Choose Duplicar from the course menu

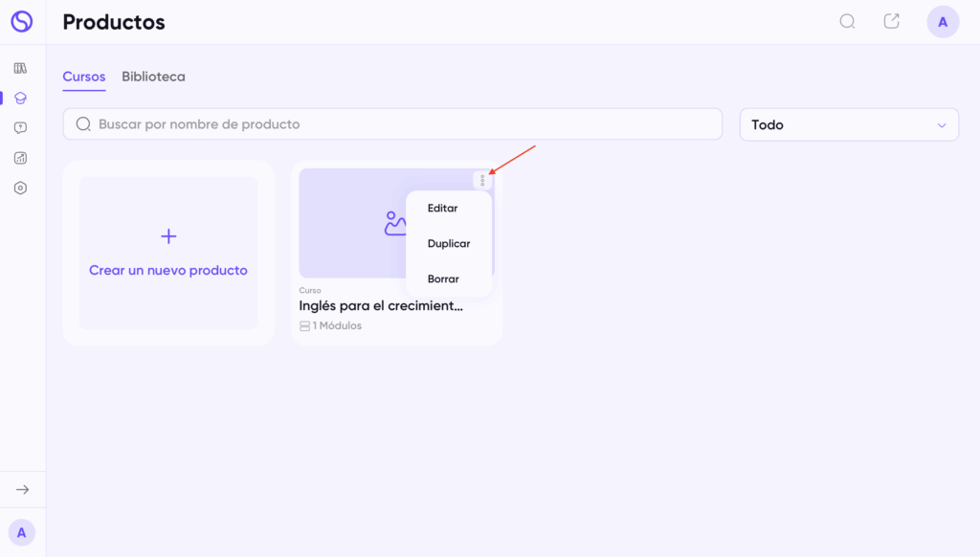pos(449,243)
